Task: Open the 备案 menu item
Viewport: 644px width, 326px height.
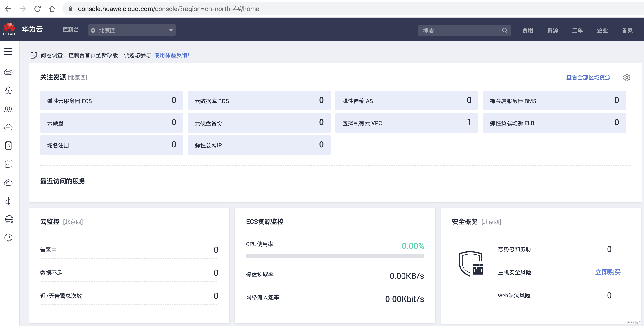Action: 627,30
